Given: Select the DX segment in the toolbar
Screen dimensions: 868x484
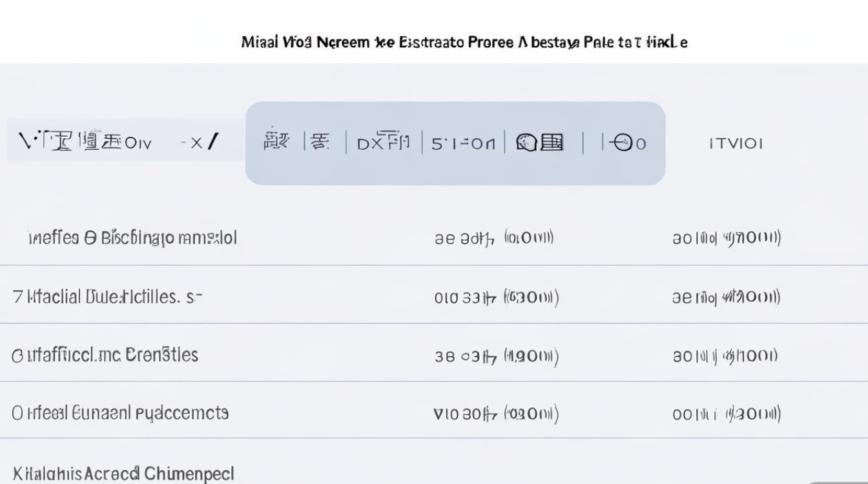Looking at the screenshot, I should [383, 142].
